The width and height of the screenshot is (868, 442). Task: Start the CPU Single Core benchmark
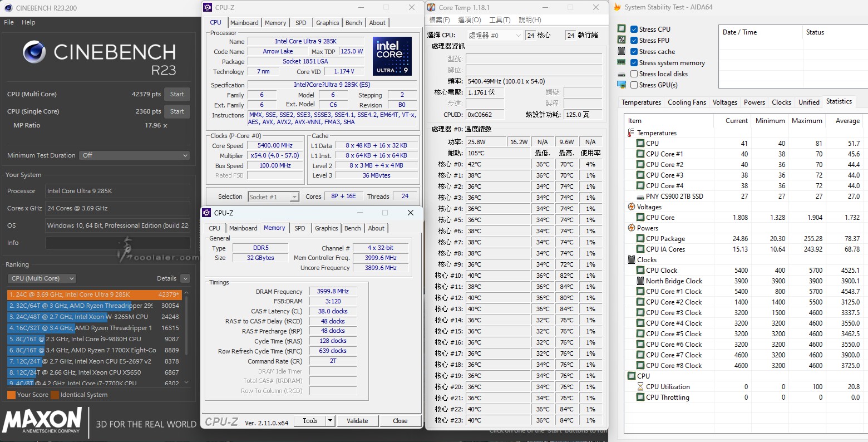[177, 111]
